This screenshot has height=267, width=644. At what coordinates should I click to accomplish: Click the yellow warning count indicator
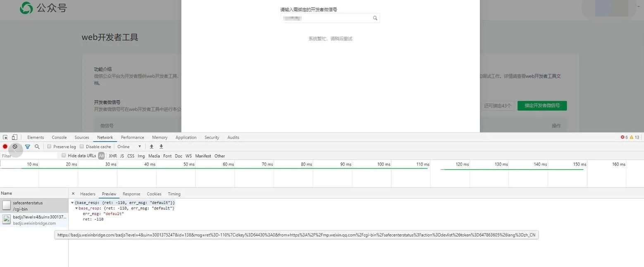point(634,137)
